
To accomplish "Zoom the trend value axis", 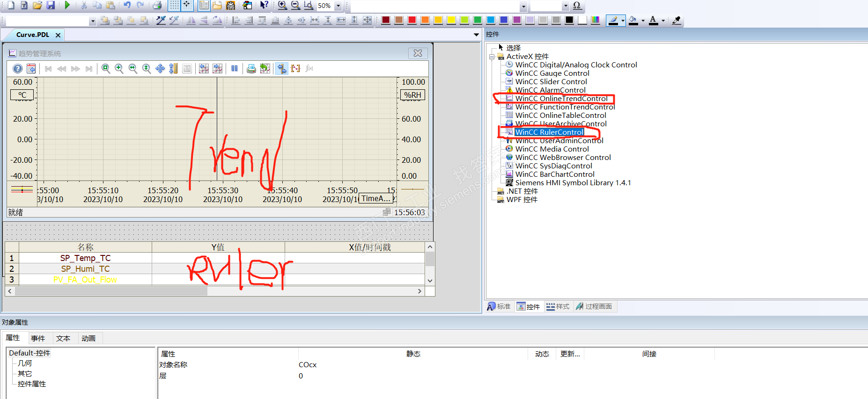I will tap(147, 68).
